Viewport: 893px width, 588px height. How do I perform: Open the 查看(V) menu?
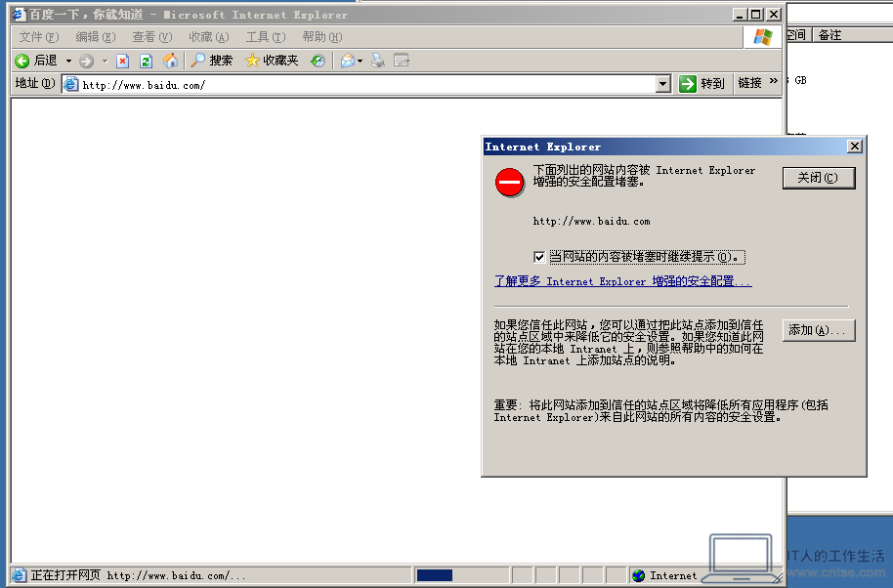(152, 37)
